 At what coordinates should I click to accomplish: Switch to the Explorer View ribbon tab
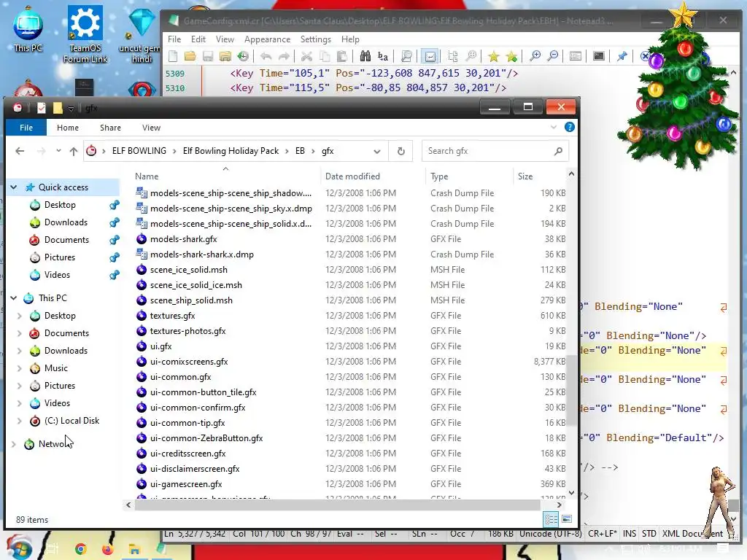pyautogui.click(x=151, y=128)
